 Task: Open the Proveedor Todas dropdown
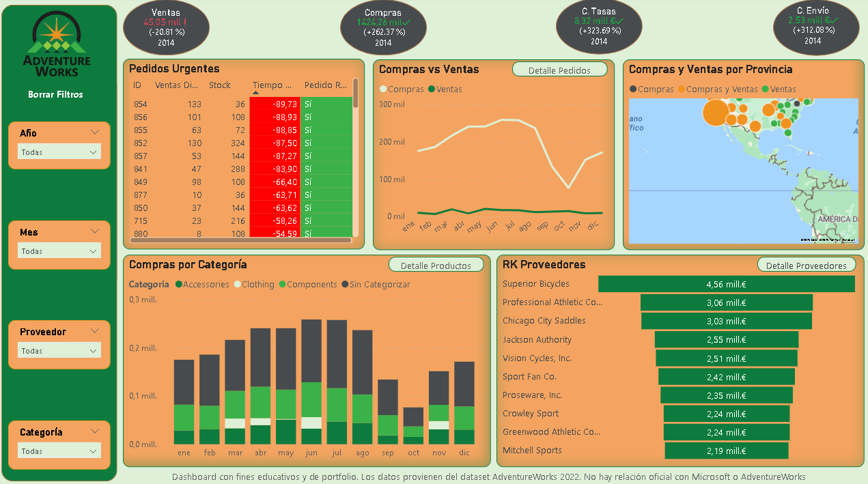click(59, 351)
